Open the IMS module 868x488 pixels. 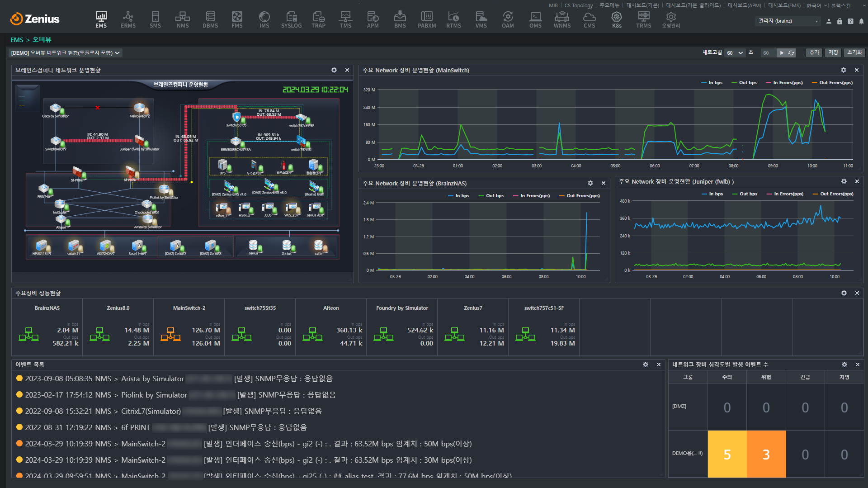(x=264, y=19)
